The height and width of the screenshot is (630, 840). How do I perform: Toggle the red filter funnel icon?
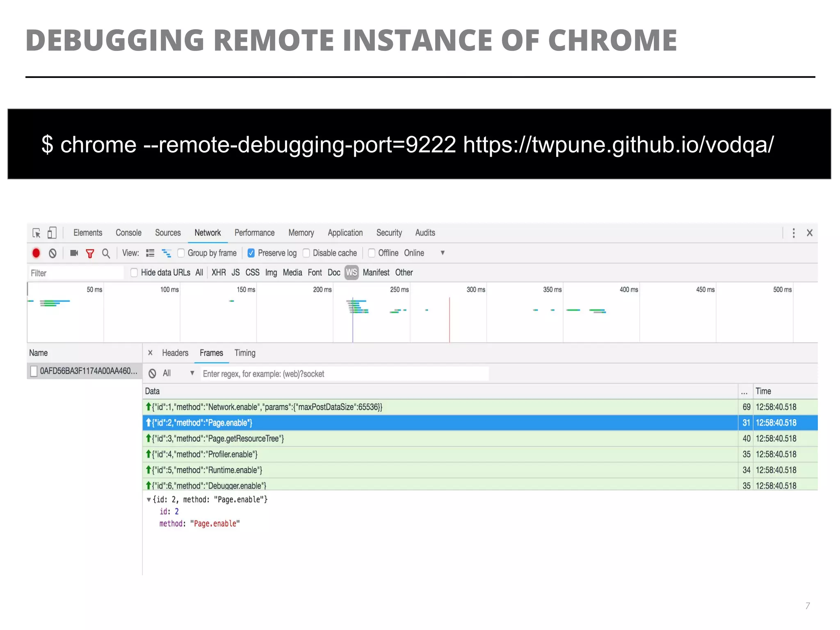pos(90,253)
